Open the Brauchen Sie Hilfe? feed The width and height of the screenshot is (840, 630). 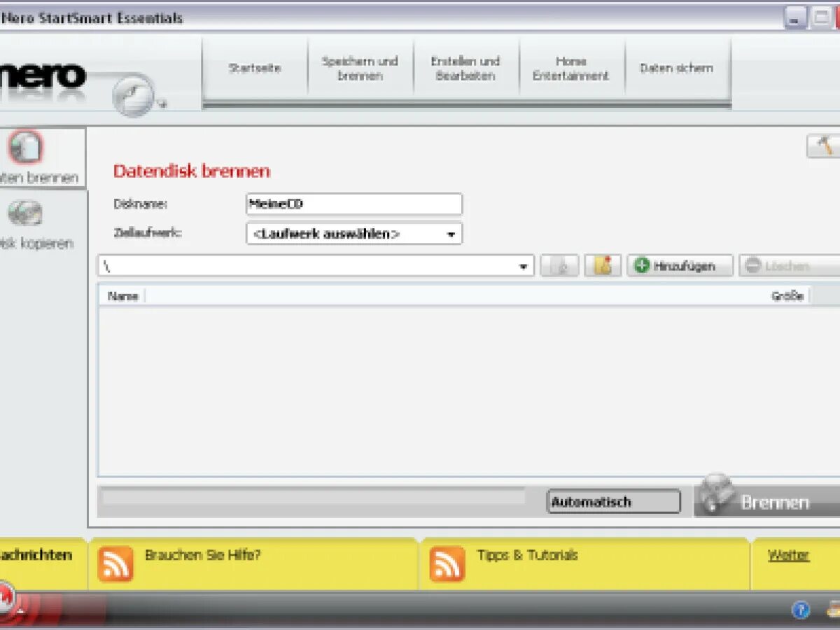(x=203, y=556)
